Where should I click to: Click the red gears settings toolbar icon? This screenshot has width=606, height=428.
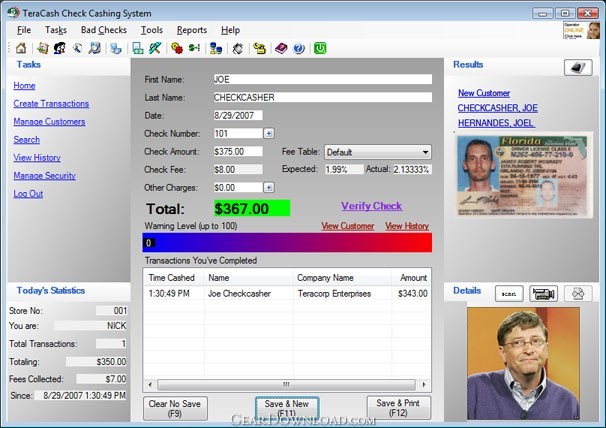coord(177,48)
